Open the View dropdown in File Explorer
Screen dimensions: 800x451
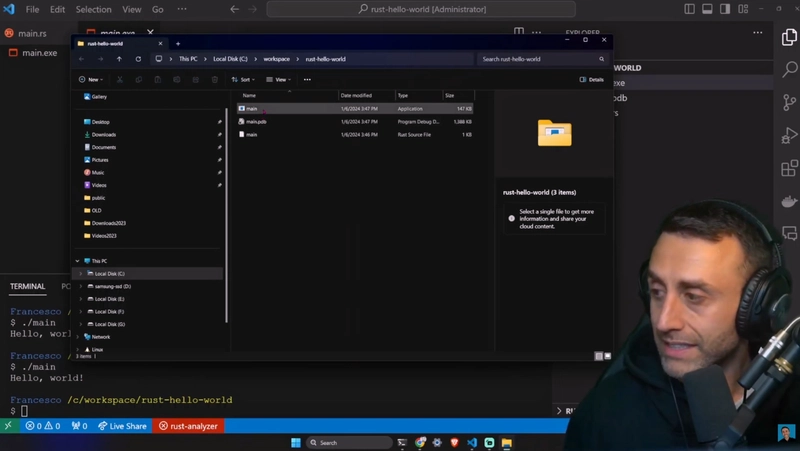tap(279, 79)
